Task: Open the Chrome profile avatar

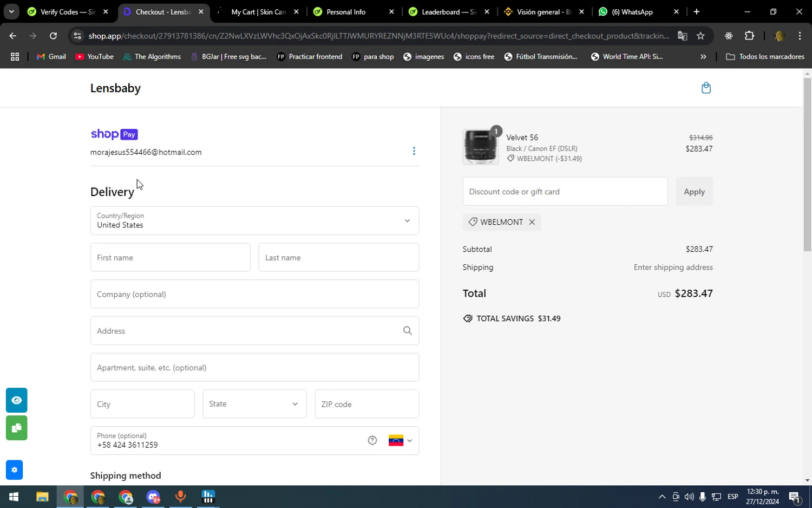Action: (780, 36)
